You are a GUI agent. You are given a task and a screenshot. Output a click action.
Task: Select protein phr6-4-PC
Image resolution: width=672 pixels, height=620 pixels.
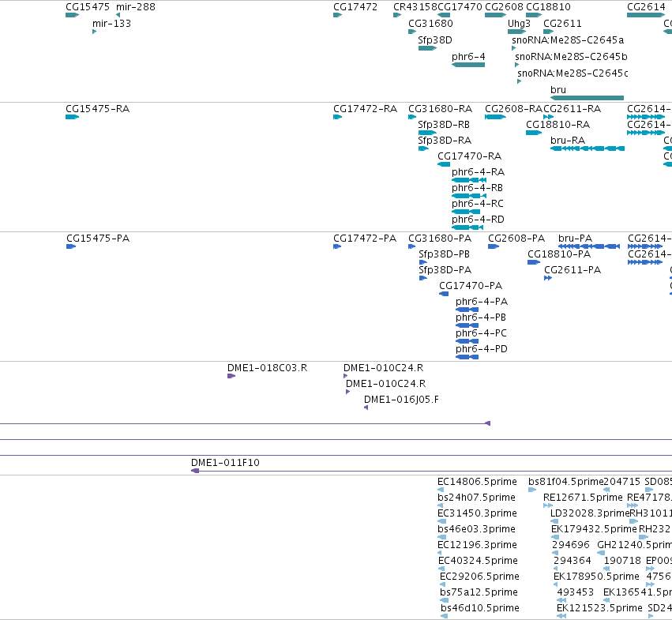click(x=467, y=342)
